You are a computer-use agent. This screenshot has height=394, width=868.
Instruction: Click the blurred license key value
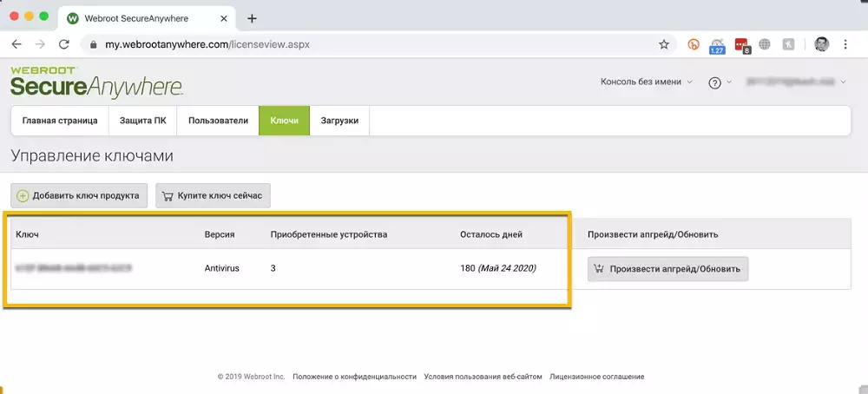pos(74,268)
